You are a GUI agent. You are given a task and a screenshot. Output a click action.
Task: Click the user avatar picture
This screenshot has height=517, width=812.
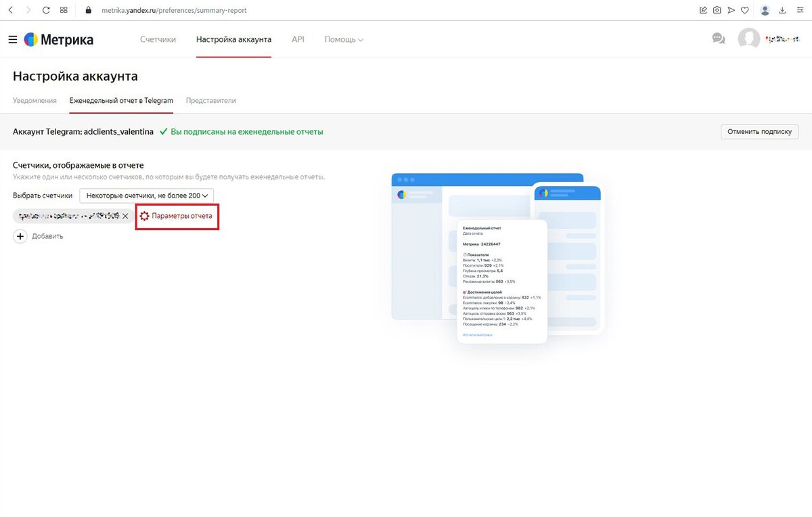click(749, 39)
